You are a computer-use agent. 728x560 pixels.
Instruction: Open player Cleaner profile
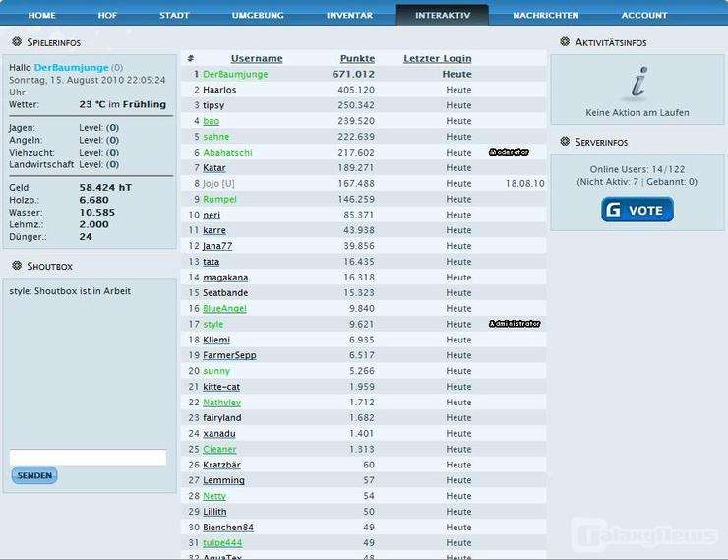click(219, 450)
